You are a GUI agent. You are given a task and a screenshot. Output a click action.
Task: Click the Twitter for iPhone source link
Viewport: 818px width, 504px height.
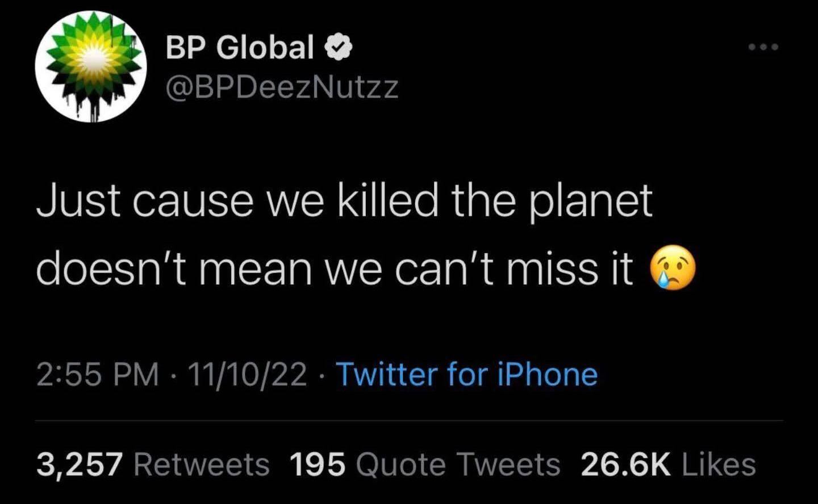pos(467,375)
